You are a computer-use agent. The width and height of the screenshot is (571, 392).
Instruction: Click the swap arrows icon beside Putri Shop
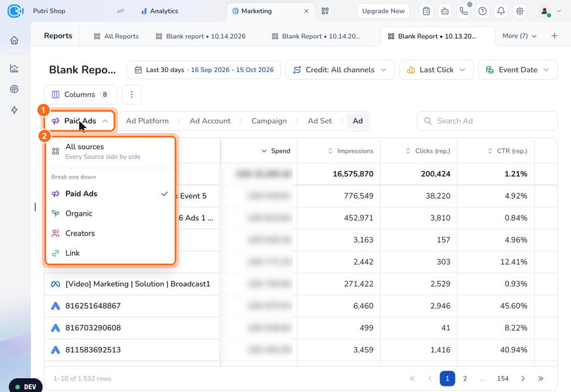click(120, 11)
